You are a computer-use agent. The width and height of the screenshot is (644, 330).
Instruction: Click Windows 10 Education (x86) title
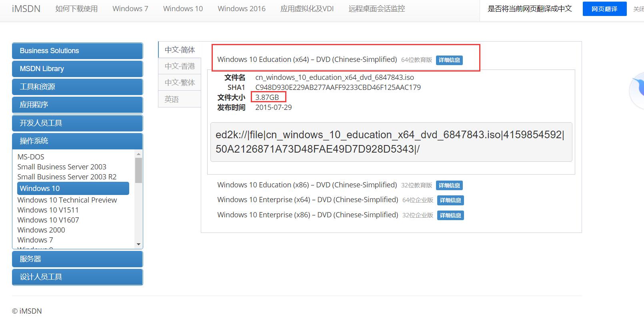point(307,185)
